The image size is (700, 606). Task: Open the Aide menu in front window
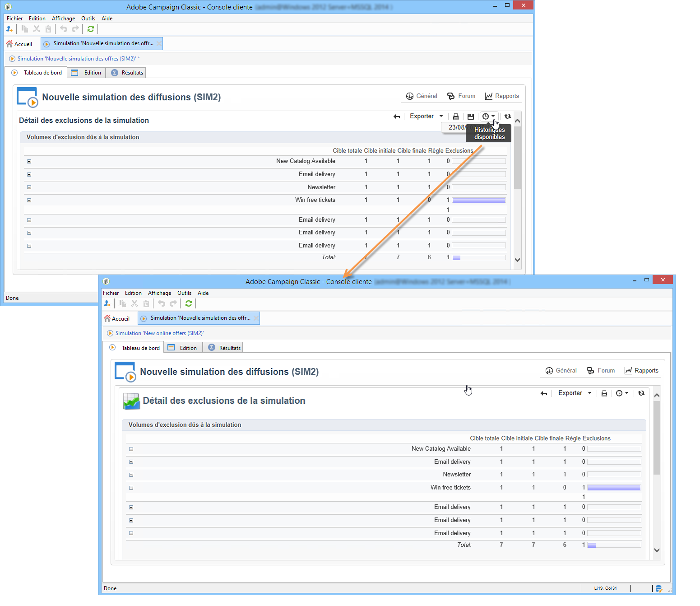tap(203, 293)
